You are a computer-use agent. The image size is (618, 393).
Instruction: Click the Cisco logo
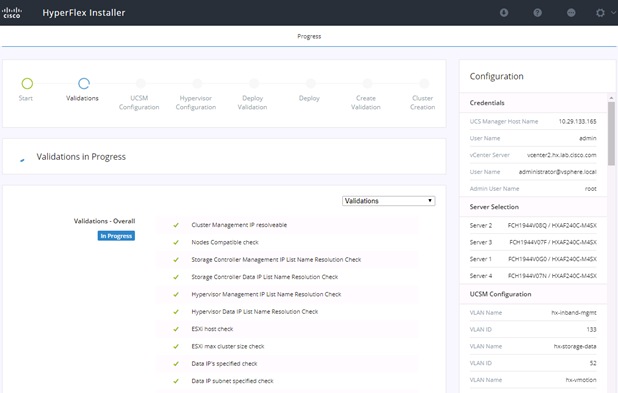click(12, 13)
